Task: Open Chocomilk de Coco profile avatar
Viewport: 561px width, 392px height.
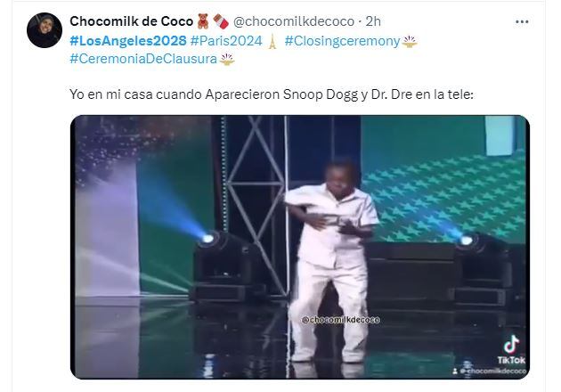Action: coord(45,30)
